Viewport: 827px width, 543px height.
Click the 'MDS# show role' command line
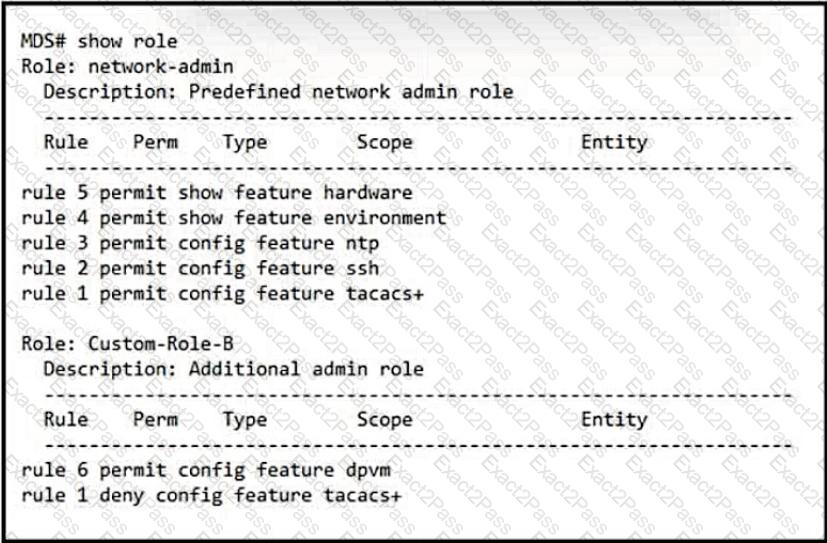coord(99,41)
